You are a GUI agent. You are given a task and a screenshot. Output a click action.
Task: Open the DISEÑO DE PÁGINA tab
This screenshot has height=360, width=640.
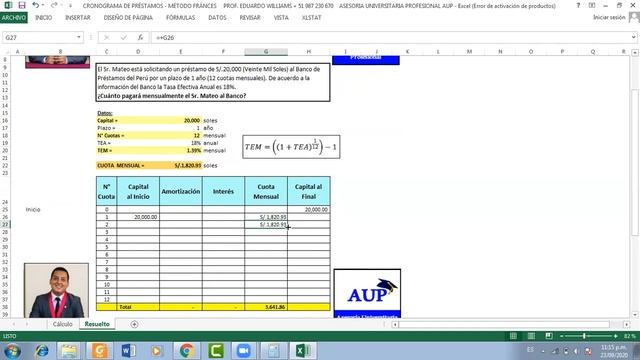128,18
